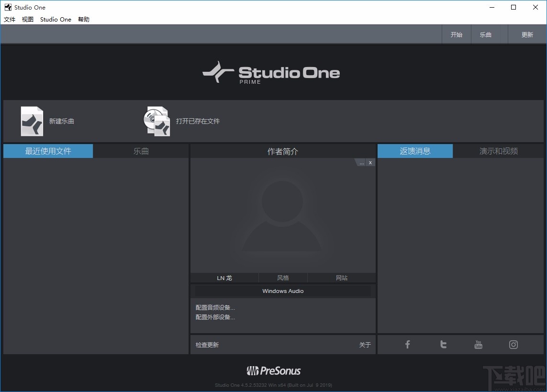This screenshot has height=392, width=547.
Task: Click the version text Studio One 4.5.2.53232
Action: [274, 385]
